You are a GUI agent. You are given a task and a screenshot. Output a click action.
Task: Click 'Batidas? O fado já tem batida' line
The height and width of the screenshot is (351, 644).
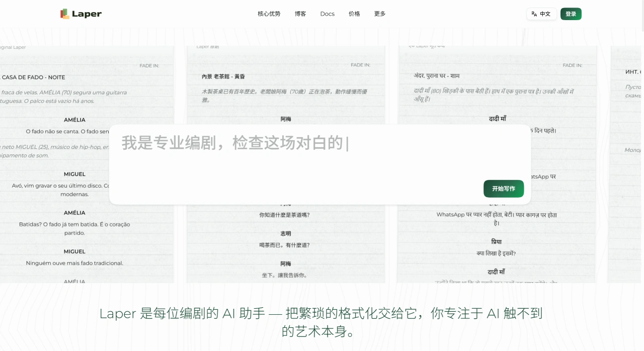click(x=74, y=228)
